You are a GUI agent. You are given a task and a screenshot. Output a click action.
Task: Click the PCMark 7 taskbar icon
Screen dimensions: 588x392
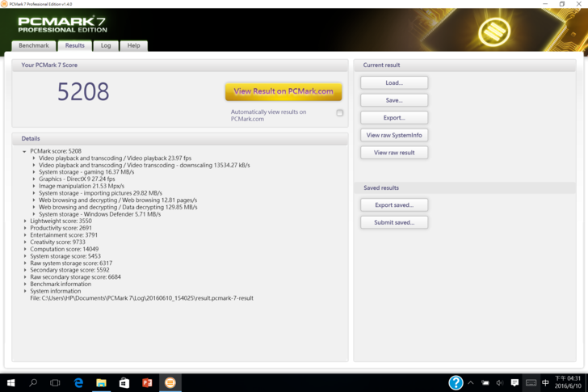[x=170, y=382]
